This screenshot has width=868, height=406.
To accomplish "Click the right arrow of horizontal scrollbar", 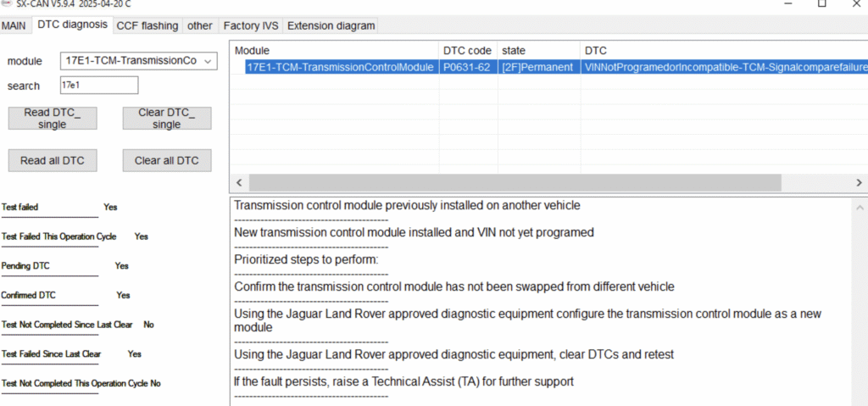I will coord(859,182).
